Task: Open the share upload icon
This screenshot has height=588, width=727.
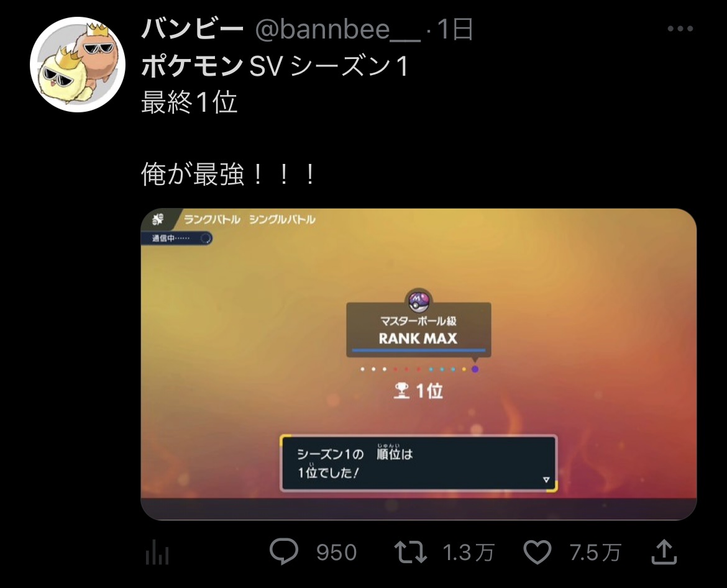Action: coord(664,552)
